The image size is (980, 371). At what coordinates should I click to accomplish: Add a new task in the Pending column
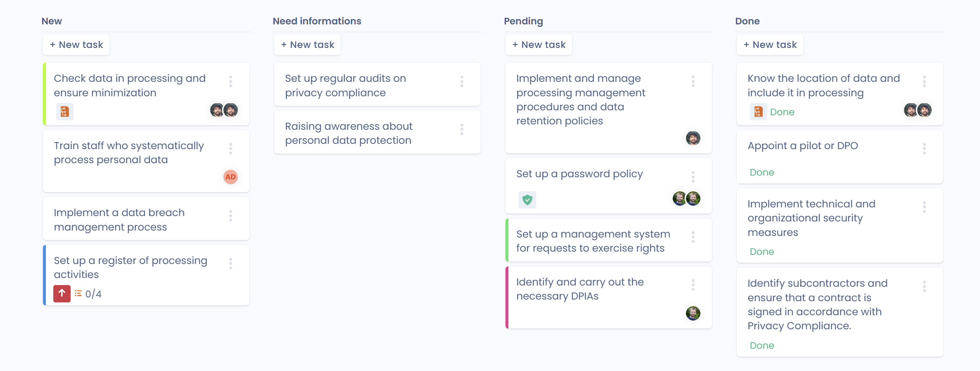coord(539,45)
